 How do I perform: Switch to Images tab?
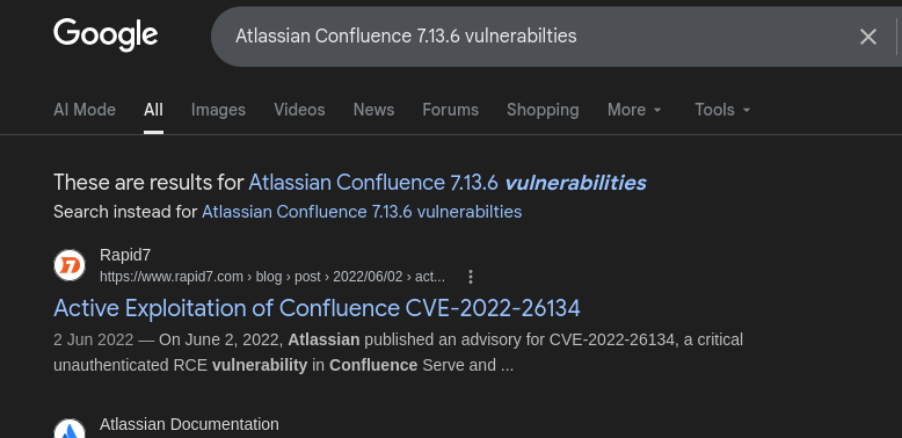[218, 110]
